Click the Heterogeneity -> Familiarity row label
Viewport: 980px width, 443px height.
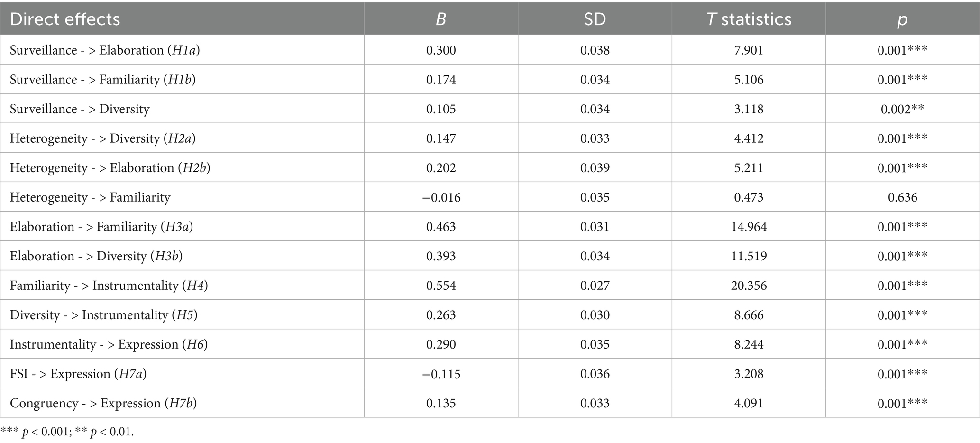90,197
